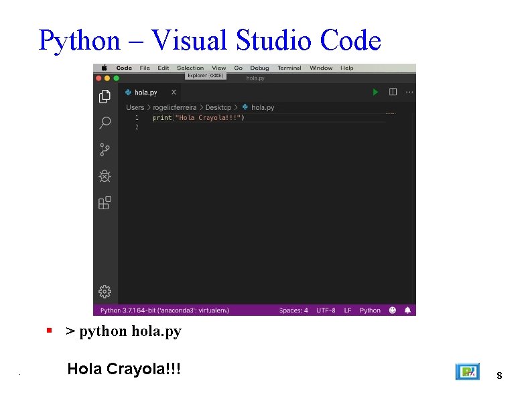The width and height of the screenshot is (532, 399).
Task: Open the Explorer files icon in activity bar
Action: 105,97
